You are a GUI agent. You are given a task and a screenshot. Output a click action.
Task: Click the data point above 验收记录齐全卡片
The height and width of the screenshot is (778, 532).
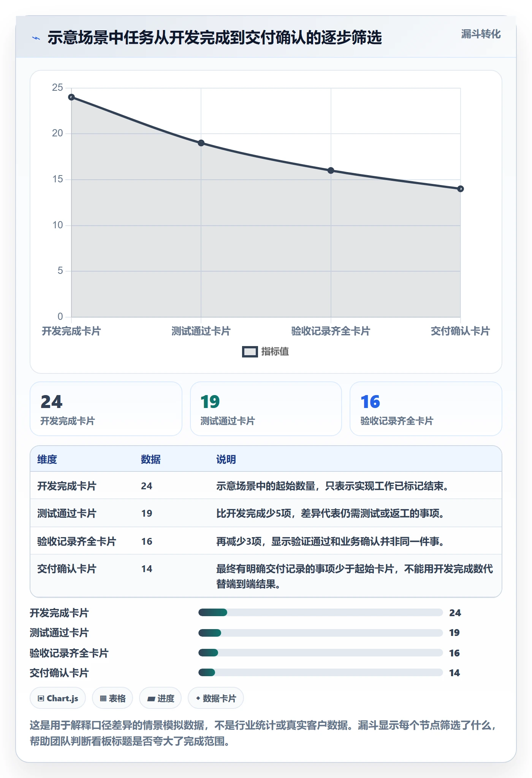[x=331, y=171]
